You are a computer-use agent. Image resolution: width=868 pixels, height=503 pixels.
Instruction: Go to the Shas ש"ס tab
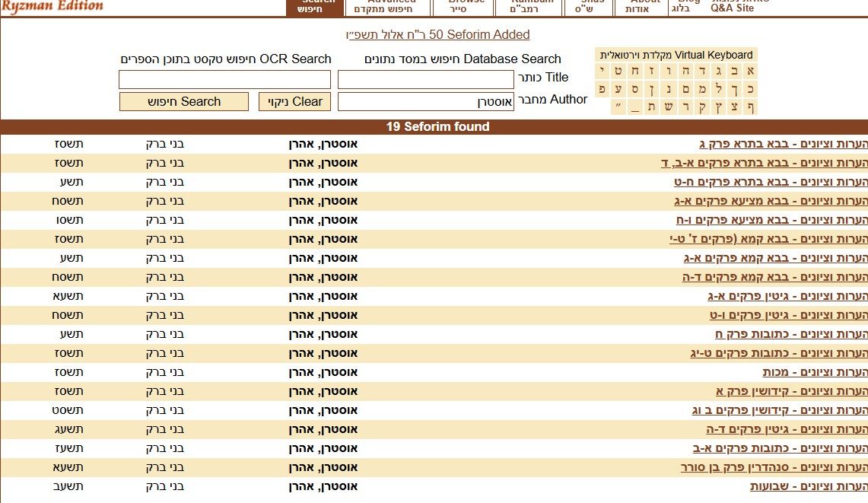[589, 8]
